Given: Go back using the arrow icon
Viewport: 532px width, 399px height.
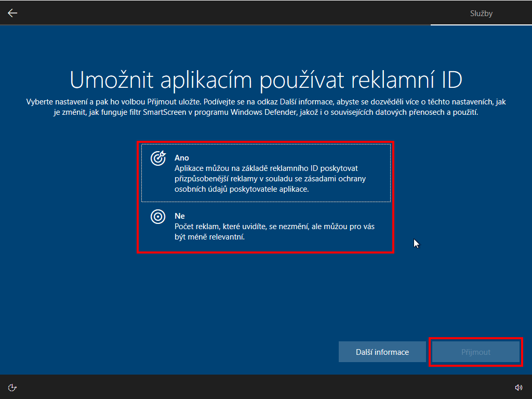Looking at the screenshot, I should pyautogui.click(x=12, y=13).
